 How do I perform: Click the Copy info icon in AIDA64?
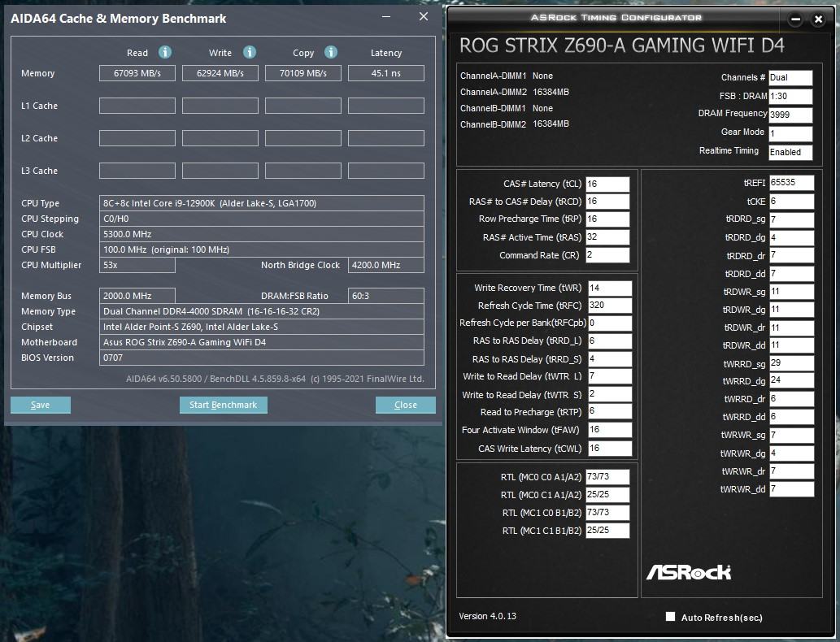point(330,52)
